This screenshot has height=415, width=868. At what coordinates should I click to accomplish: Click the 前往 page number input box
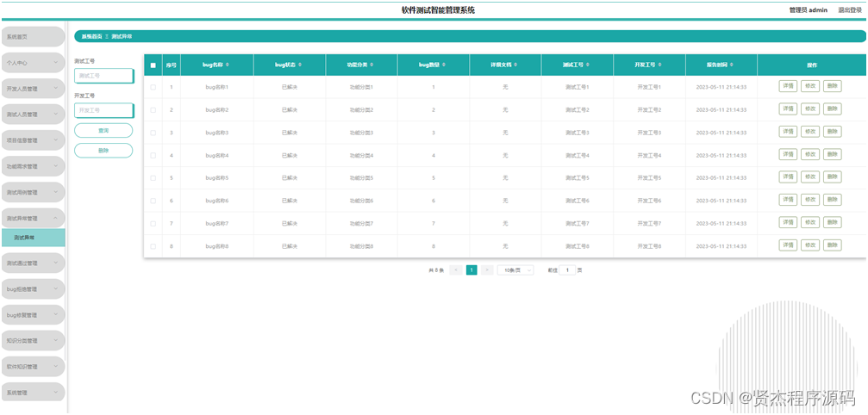(567, 270)
